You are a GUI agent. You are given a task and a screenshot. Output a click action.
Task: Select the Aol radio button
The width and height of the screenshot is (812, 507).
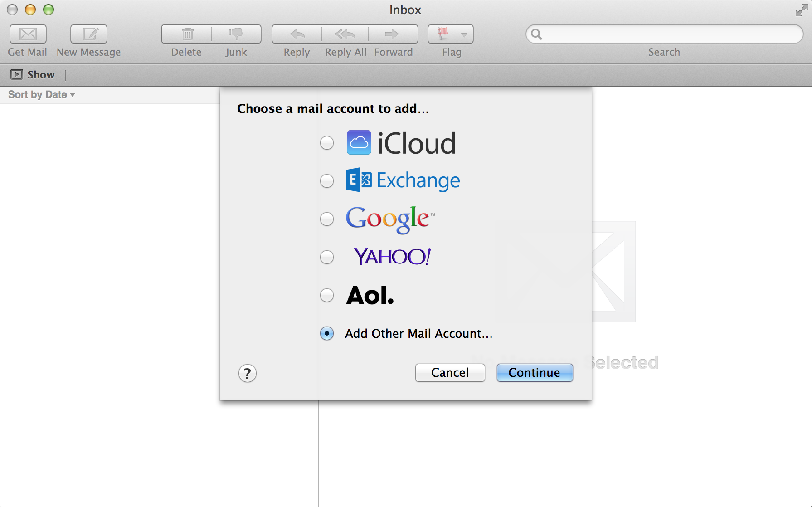tap(327, 295)
